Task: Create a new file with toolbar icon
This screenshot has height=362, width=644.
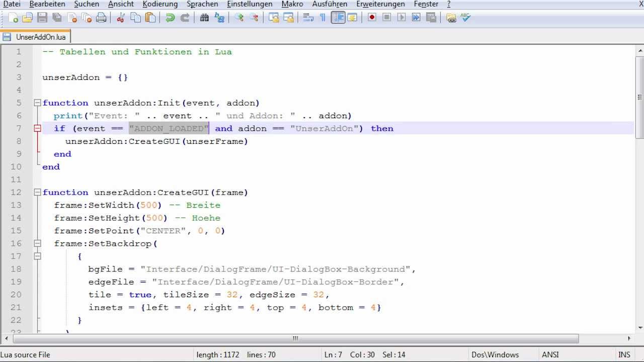Action: coord(14,18)
